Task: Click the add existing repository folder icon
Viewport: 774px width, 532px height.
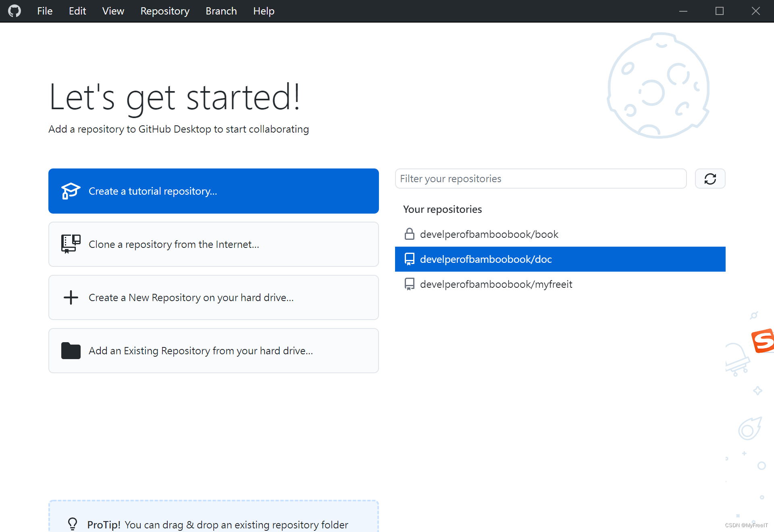Action: click(x=71, y=350)
